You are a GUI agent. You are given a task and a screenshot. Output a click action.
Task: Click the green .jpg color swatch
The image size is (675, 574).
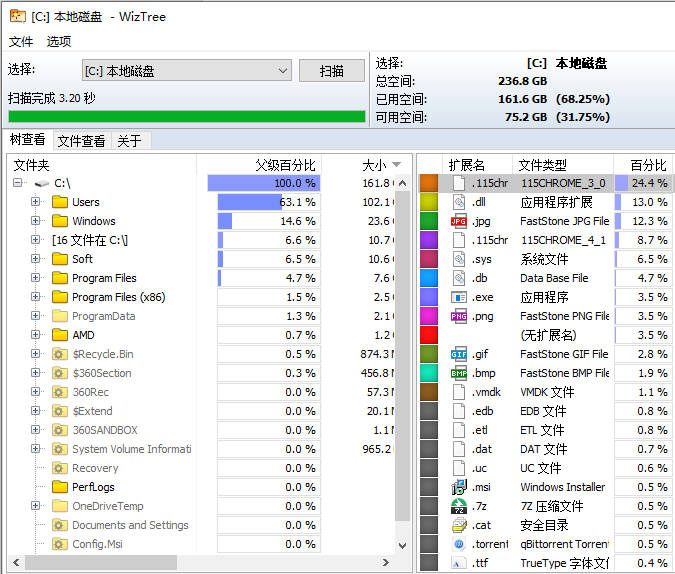pos(429,221)
